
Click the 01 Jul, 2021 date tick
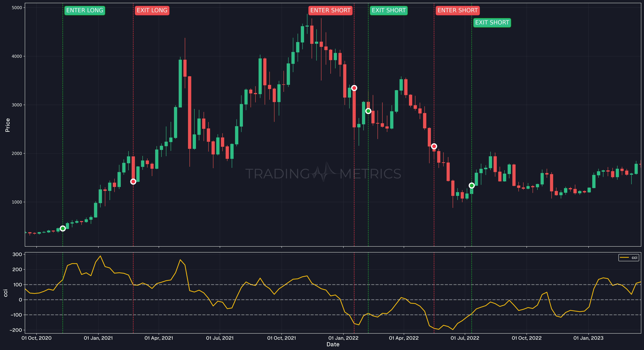220,338
